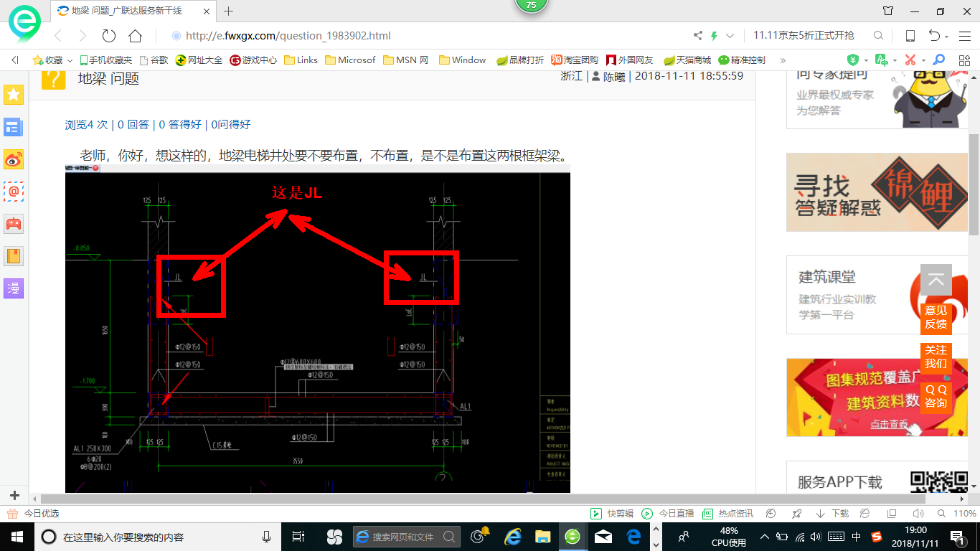The width and height of the screenshot is (980, 551).
Task: Open the Windows Start menu
Action: coord(17,537)
